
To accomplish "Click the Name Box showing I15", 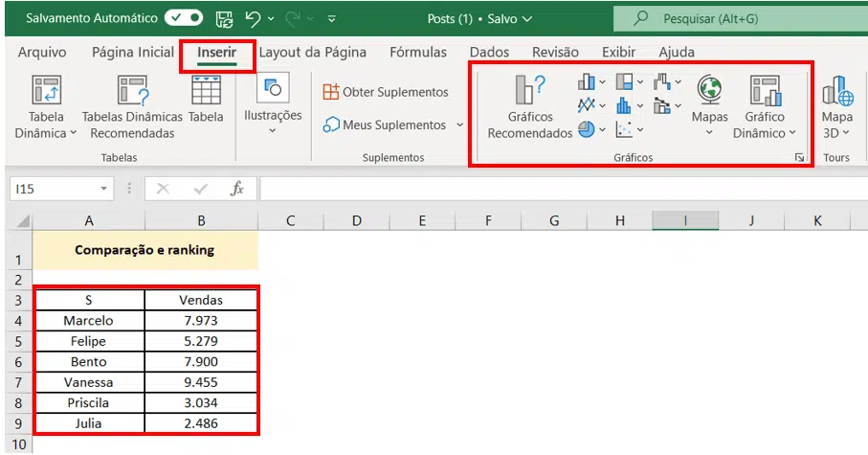I will pos(55,189).
